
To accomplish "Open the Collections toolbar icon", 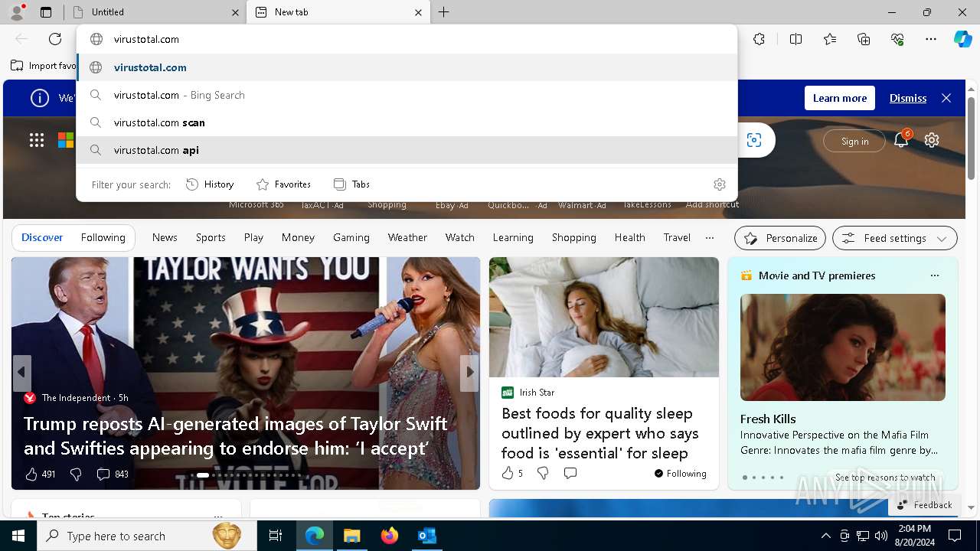I will pyautogui.click(x=864, y=39).
